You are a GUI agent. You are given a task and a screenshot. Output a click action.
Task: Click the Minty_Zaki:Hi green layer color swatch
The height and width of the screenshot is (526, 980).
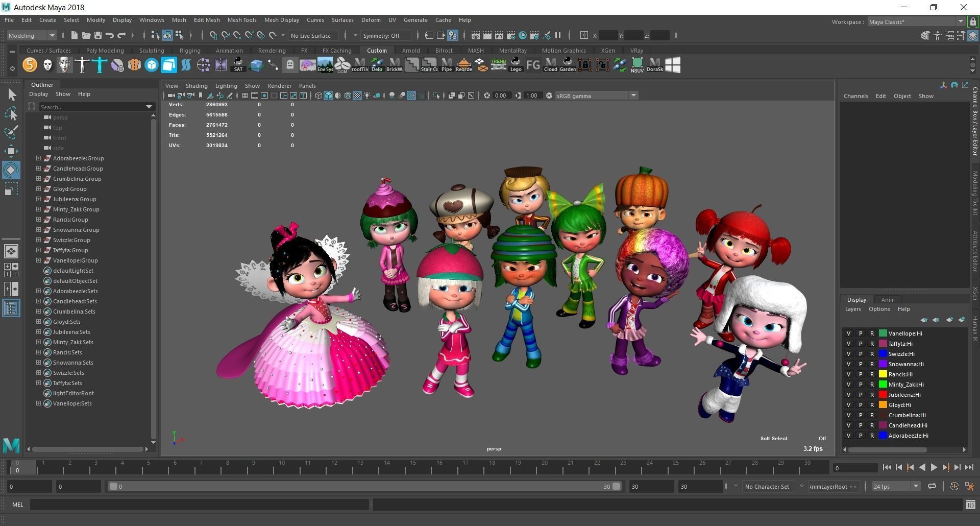click(883, 385)
